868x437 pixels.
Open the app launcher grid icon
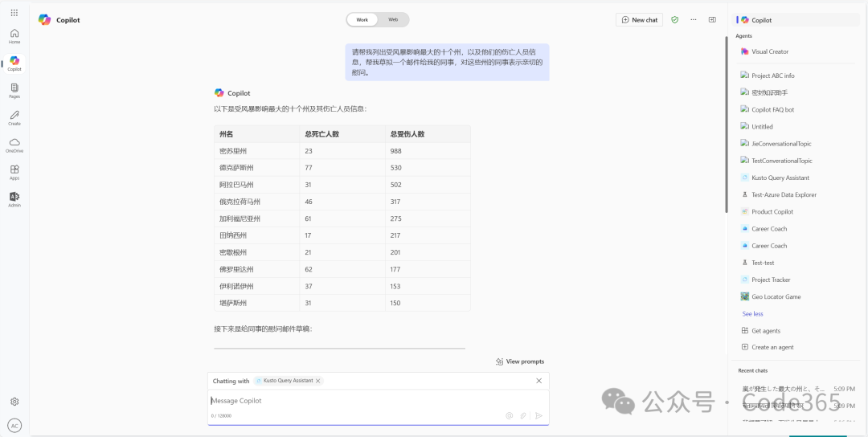[14, 12]
